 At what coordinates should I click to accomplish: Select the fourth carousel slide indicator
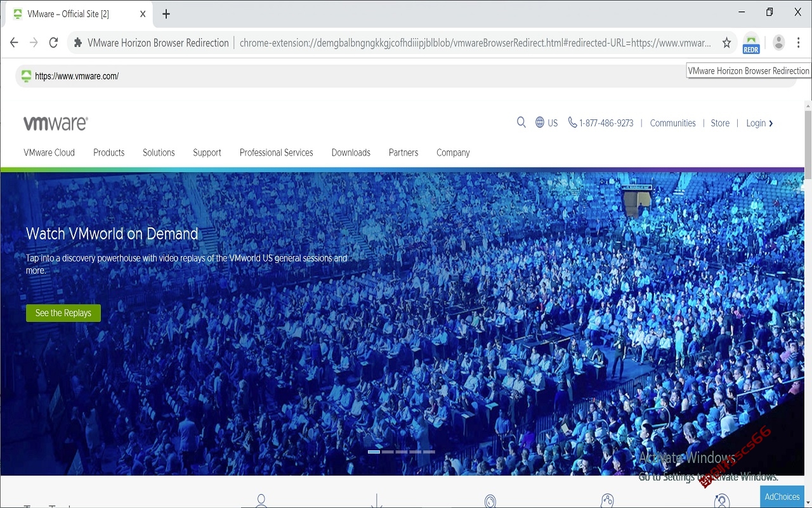[415, 451]
